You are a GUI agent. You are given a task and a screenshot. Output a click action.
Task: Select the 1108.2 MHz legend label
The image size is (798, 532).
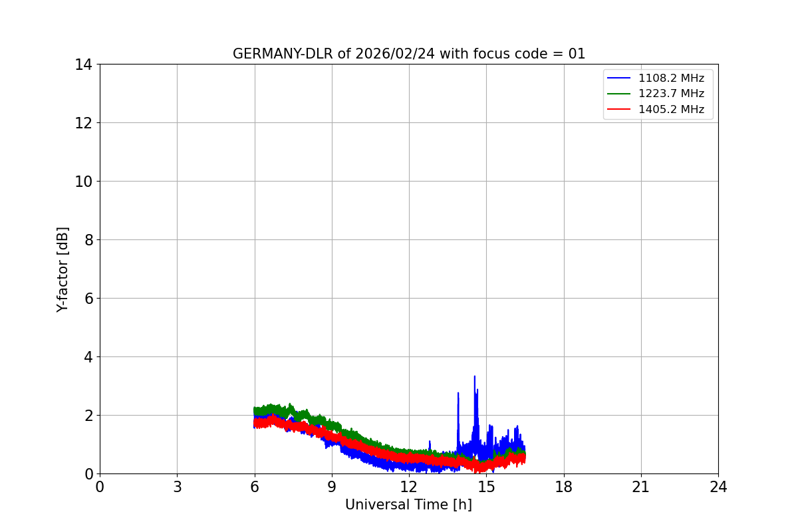pyautogui.click(x=671, y=78)
